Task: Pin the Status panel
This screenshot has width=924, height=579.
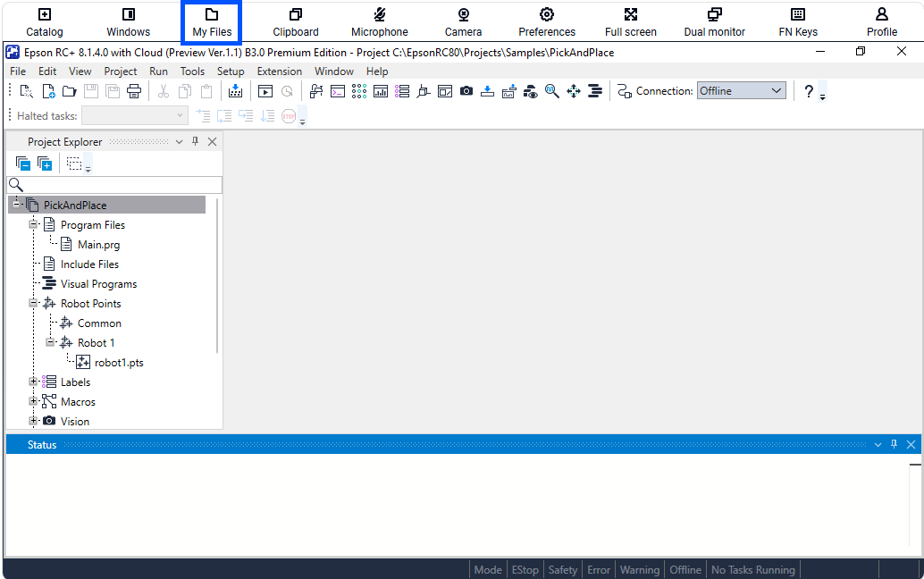Action: click(x=894, y=445)
